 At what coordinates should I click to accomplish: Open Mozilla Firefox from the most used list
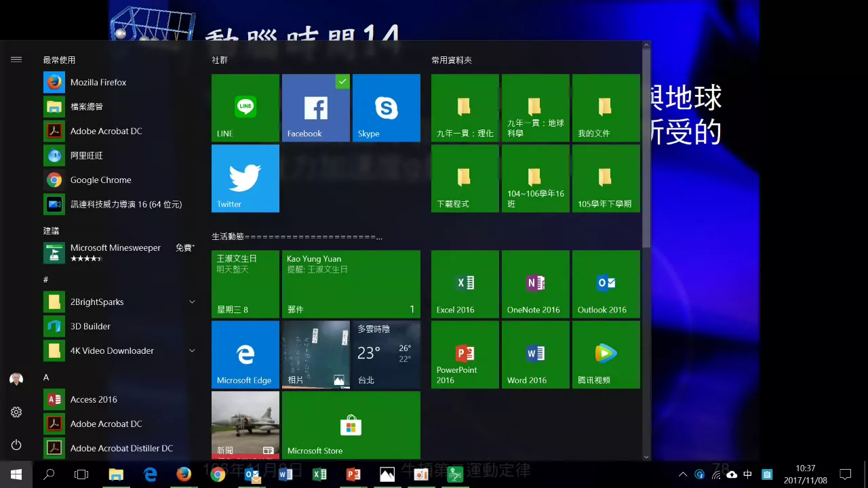click(x=119, y=82)
